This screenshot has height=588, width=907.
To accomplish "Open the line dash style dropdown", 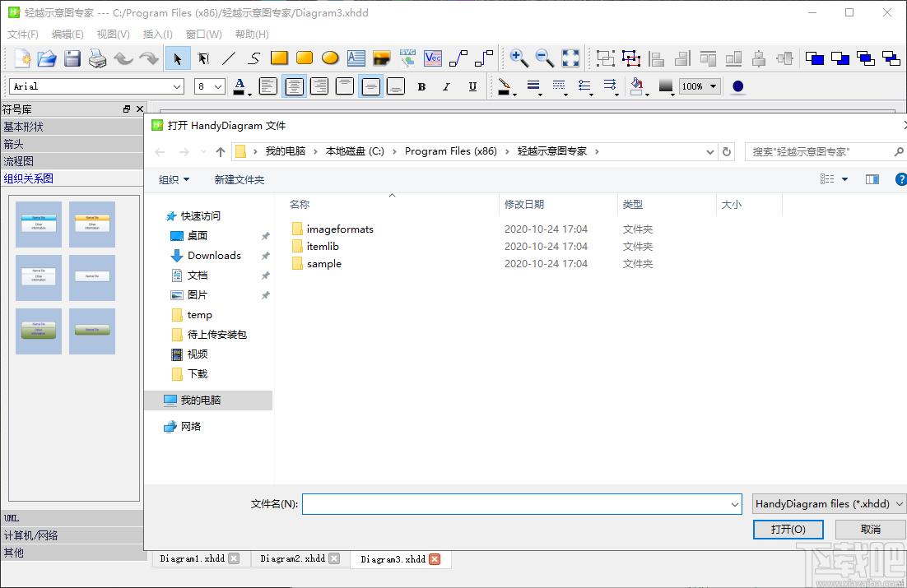I will [560, 86].
